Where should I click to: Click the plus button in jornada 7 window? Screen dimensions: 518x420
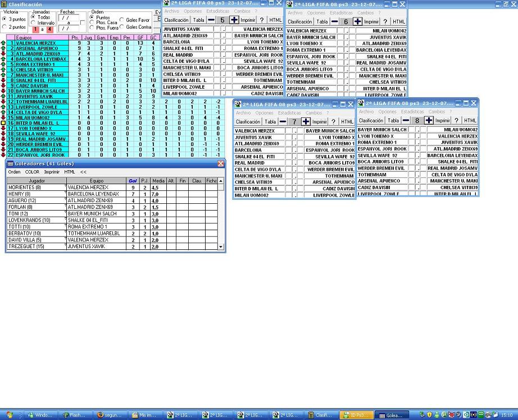tap(306, 121)
